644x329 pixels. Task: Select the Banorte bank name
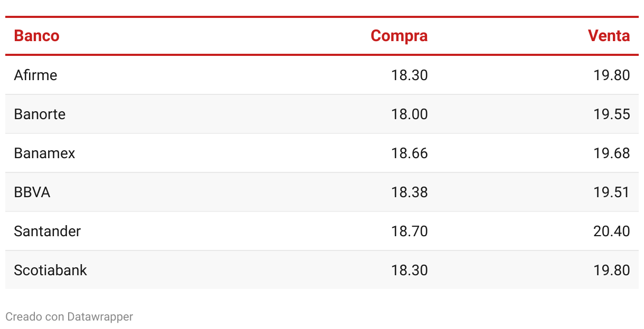[40, 114]
